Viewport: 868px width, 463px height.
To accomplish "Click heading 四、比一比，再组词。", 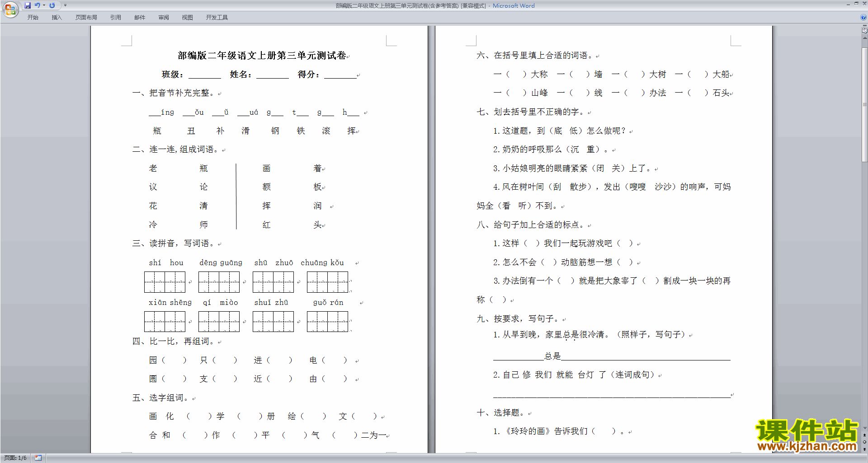I will point(175,341).
